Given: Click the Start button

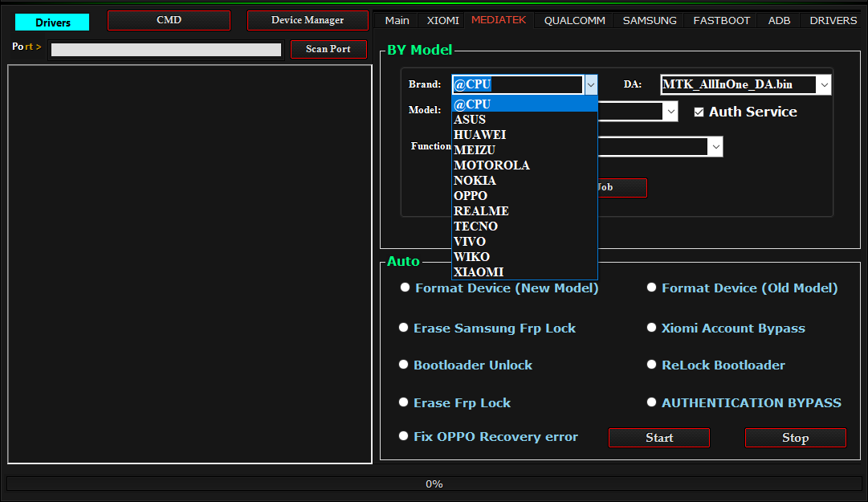Looking at the screenshot, I should pyautogui.click(x=658, y=437).
